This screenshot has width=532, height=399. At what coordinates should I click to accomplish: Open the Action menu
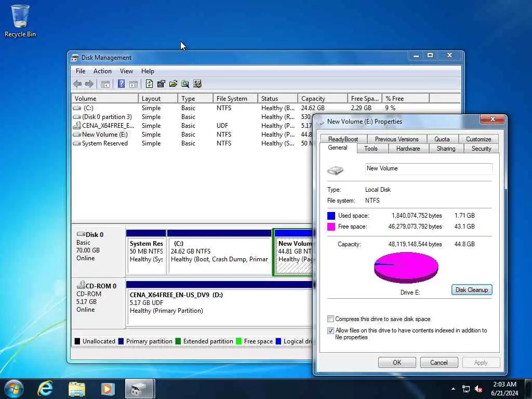(102, 71)
